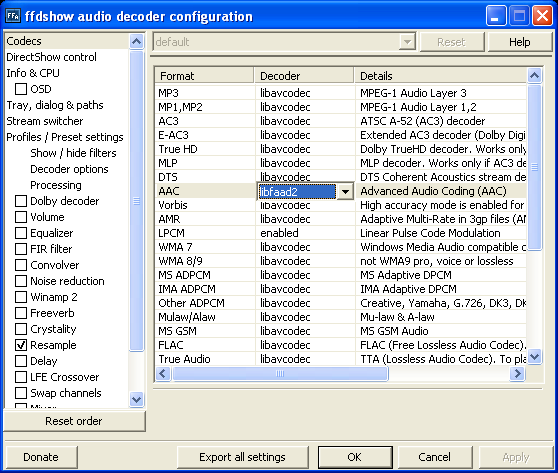Image resolution: width=558 pixels, height=473 pixels.
Task: Click LPCM 'enabled' decoder cell
Action: [305, 233]
